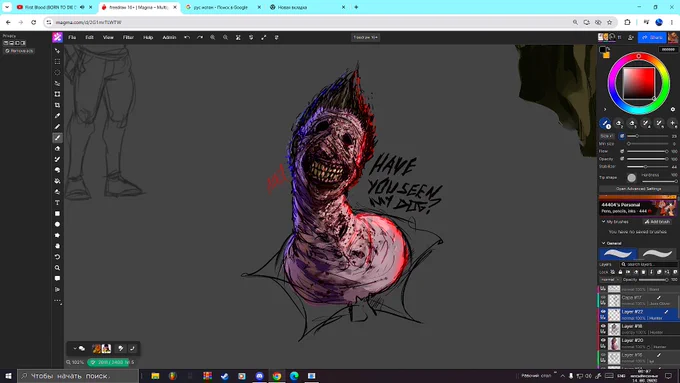Click the blue Share button
This screenshot has height=383, width=680.
(652, 37)
